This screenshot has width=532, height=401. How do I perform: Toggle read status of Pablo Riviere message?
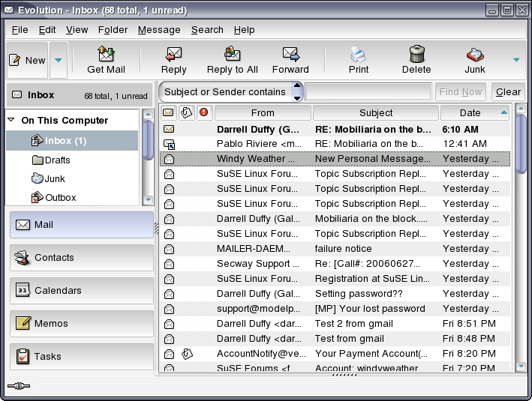[x=169, y=144]
